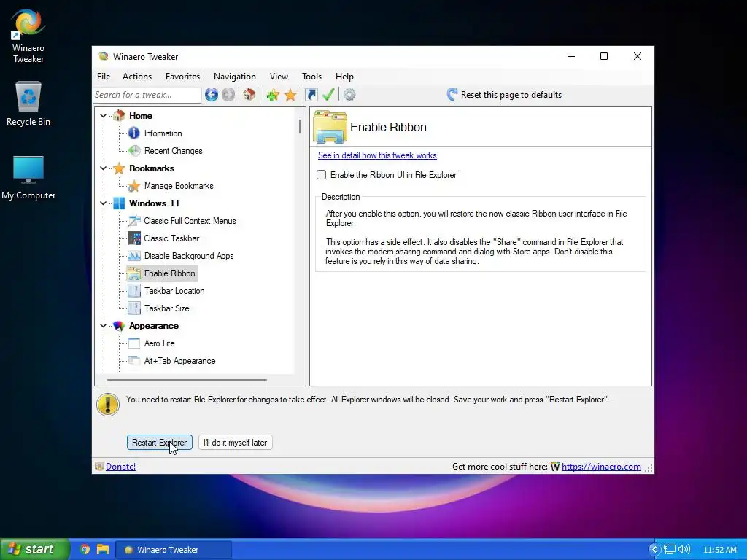Viewport: 747px width, 560px height.
Task: Select the Home node label in tree
Action: tap(141, 116)
